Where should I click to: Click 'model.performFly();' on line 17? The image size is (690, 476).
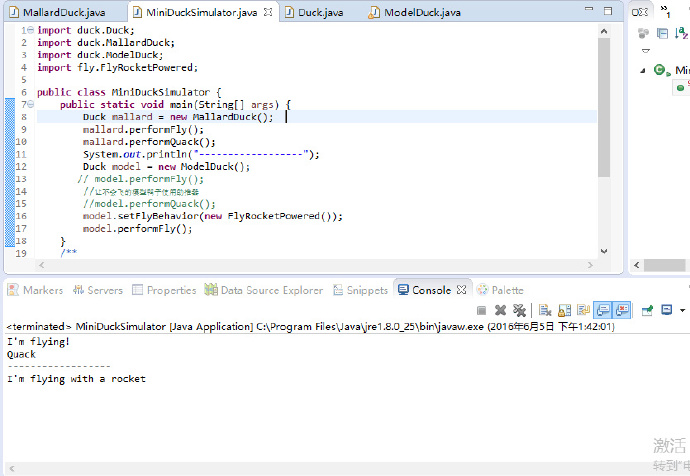pos(137,228)
